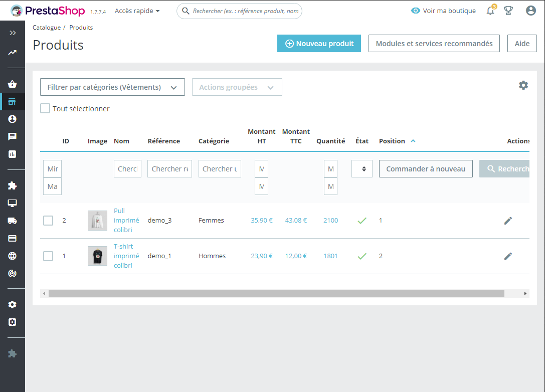Edit the T-shirt imprimé colibri pencil icon
Screen dimensions: 545x392
508,257
